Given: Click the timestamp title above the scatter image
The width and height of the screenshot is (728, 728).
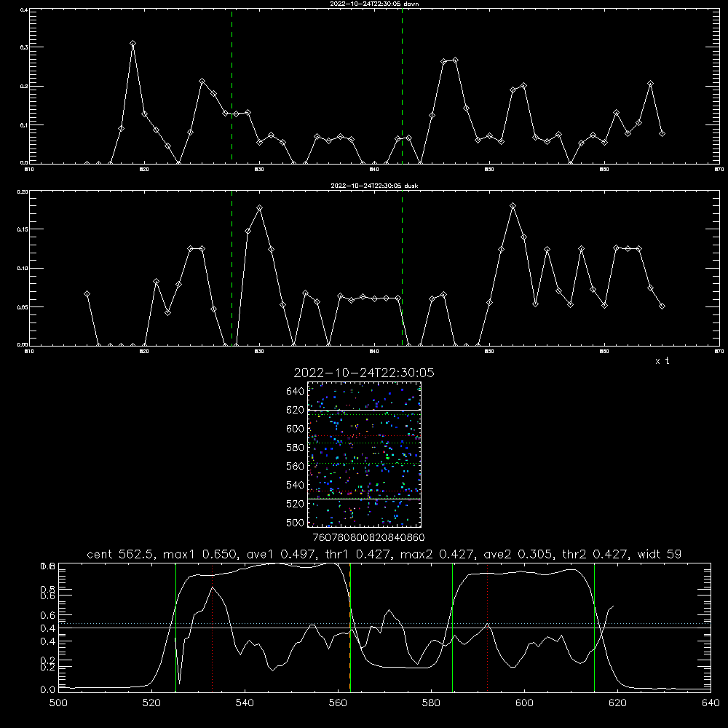Looking at the screenshot, I should click(364, 373).
